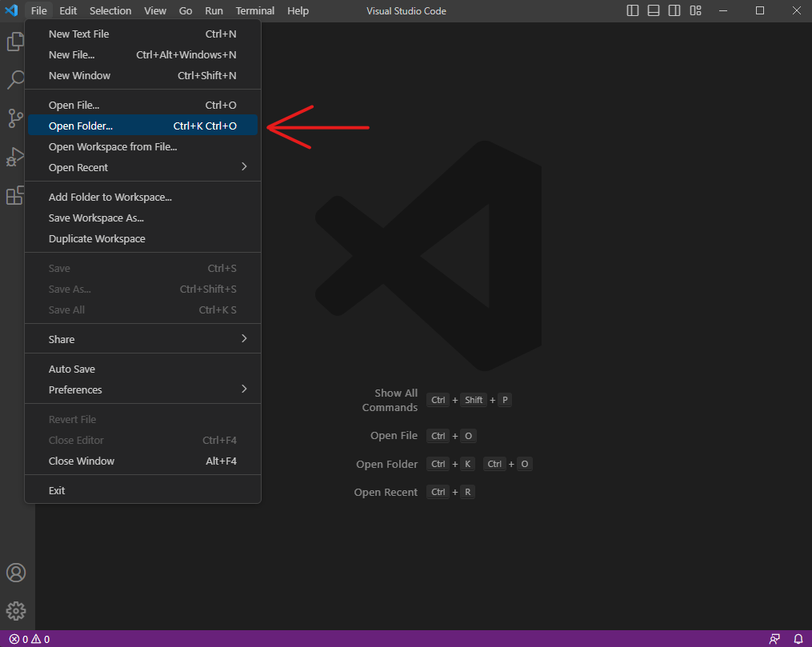Screen dimensions: 812x647
Task: Choose Add Folder to Workspace...
Action: tap(110, 197)
